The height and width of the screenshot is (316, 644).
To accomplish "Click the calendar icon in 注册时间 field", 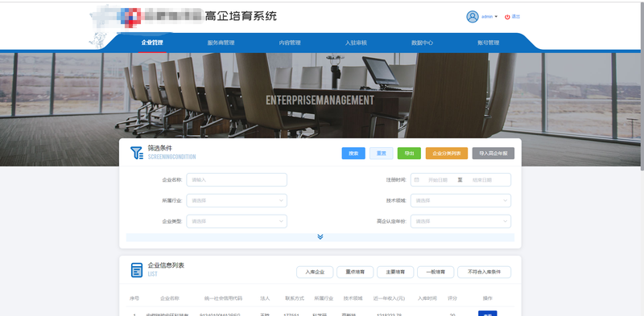I will (417, 180).
